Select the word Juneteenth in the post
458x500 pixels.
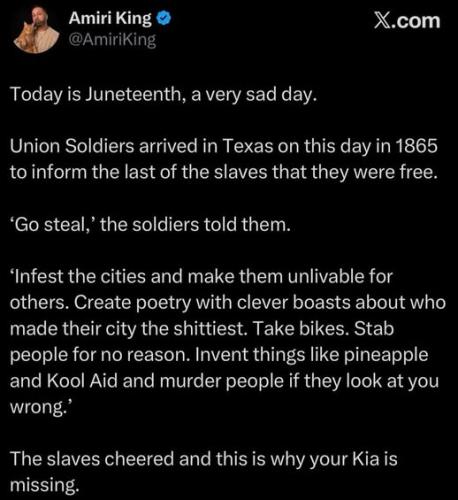click(x=134, y=94)
